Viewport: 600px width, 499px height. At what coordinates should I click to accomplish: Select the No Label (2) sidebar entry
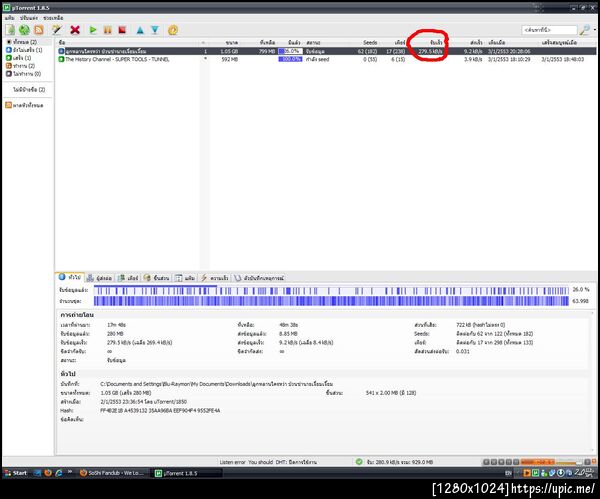(x=29, y=90)
